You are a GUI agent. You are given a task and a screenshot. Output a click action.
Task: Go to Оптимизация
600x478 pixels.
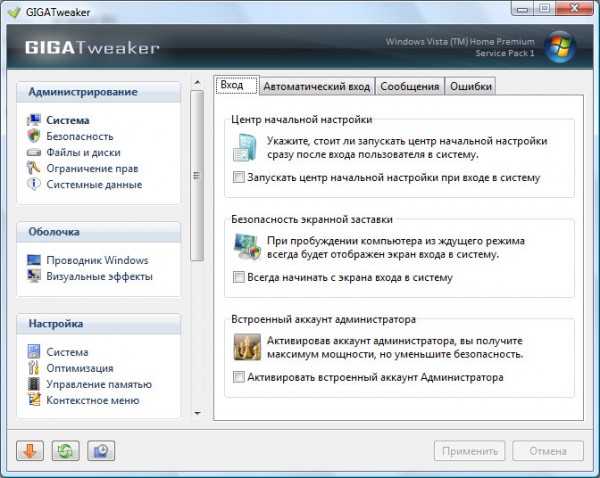point(80,368)
